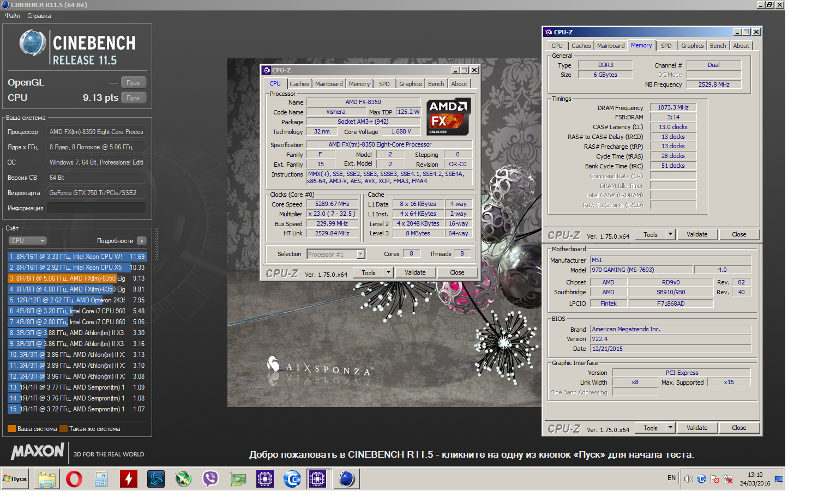Screen dimensions: 818x504
Task: Select Memory tab in CPU-Z processor window
Action: (x=359, y=84)
